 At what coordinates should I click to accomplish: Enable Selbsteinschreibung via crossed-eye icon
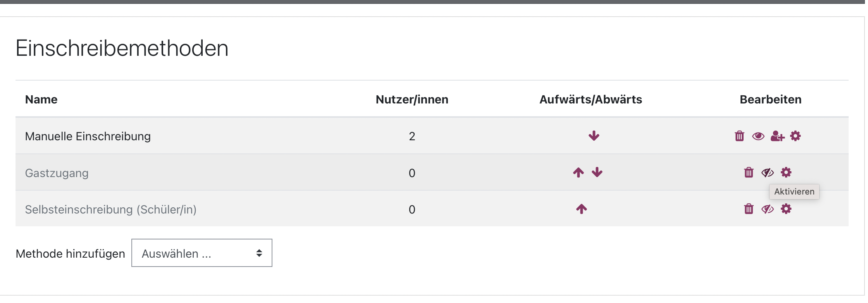tap(767, 209)
